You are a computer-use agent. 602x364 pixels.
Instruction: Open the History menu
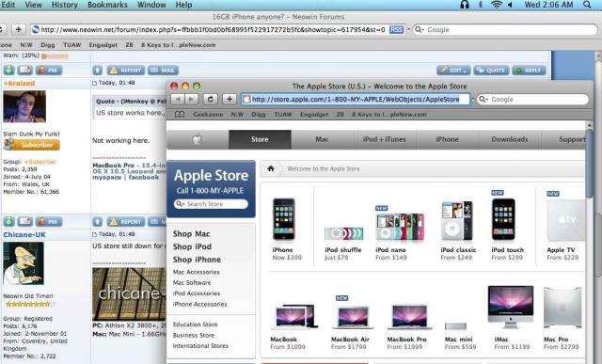point(65,5)
